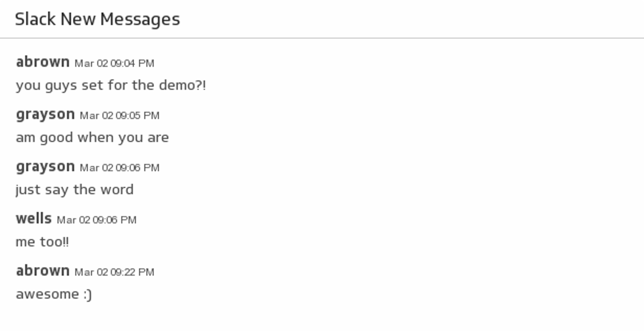
Task: Click abrown's username on the 09:22 PM message
Action: (x=43, y=271)
